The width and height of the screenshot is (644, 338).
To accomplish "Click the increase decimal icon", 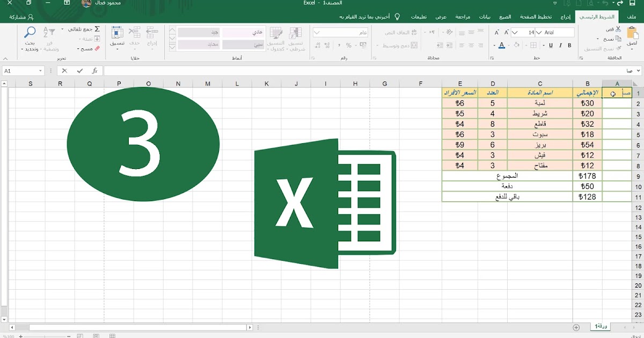I will (327, 45).
